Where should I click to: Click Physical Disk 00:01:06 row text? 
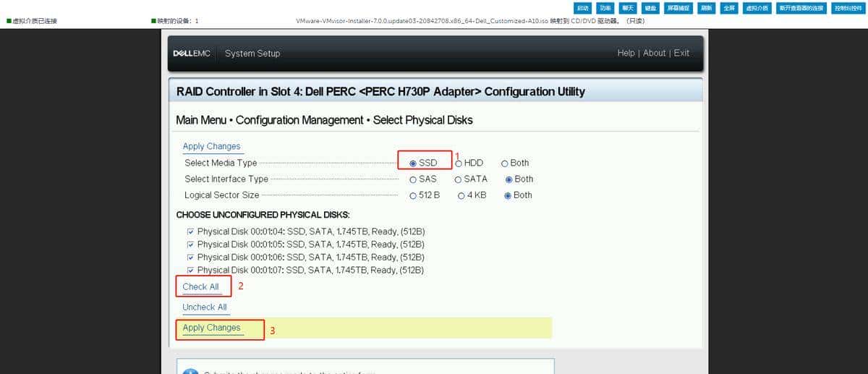pyautogui.click(x=311, y=258)
